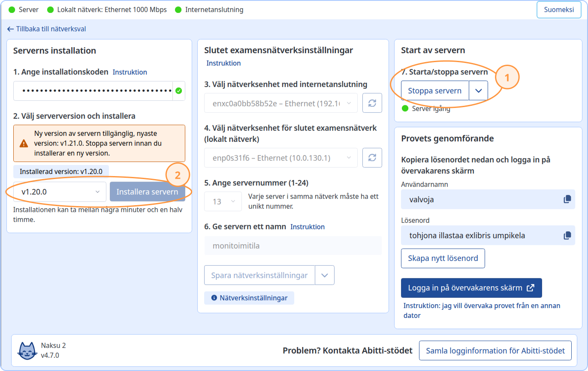Click the green installation code checkmark icon

point(178,91)
